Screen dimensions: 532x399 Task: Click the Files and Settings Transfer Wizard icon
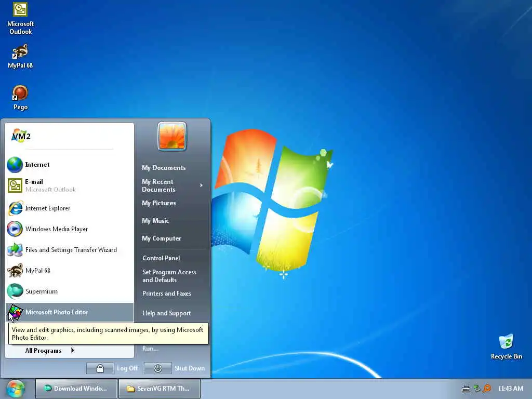(x=15, y=250)
